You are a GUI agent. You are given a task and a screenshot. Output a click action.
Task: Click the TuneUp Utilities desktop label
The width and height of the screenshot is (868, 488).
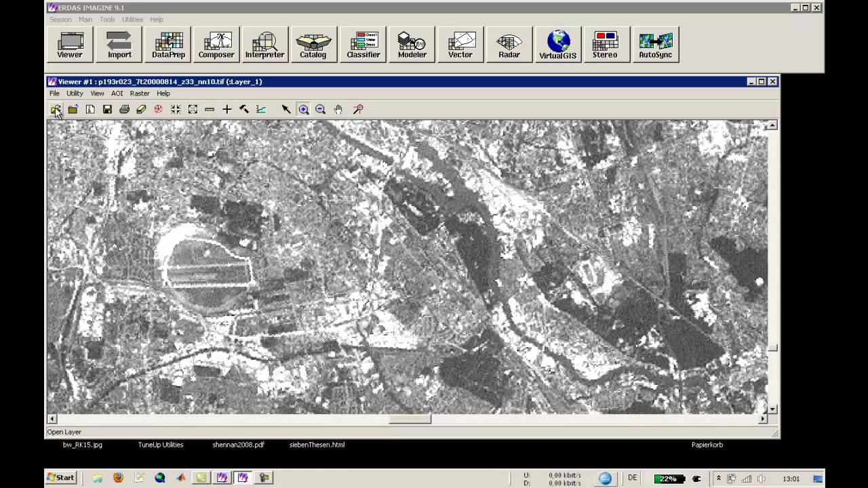(161, 445)
